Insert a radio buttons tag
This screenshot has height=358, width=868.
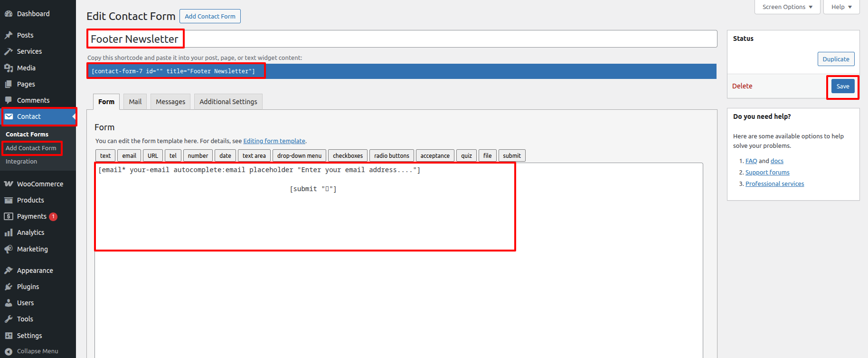[391, 156]
